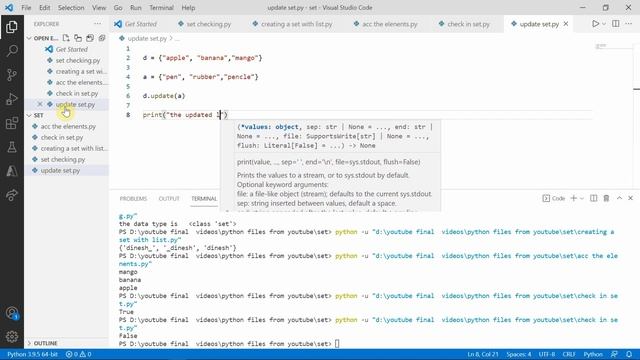Viewport: 640px width, 360px height.
Task: Close update set.py in Open Editors list
Action: [x=40, y=104]
